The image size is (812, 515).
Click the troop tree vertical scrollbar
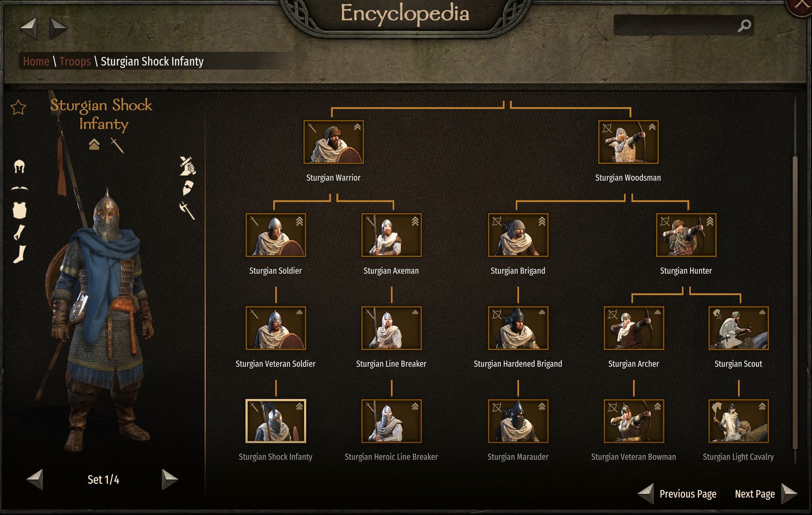tap(795, 303)
